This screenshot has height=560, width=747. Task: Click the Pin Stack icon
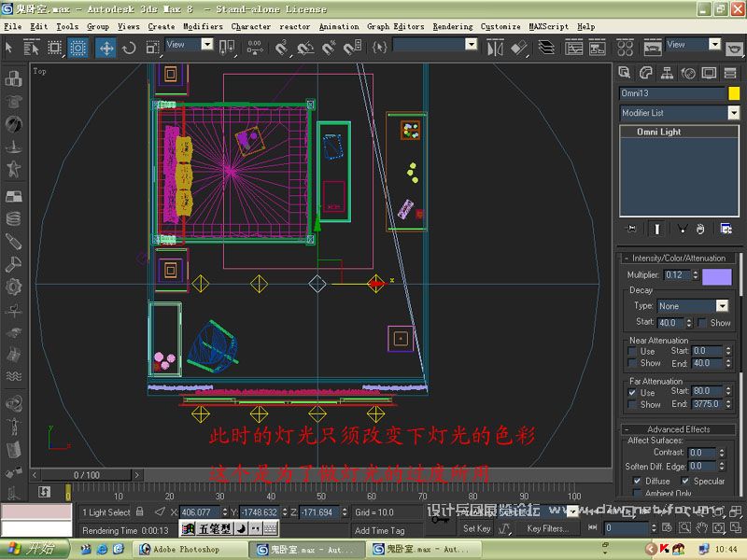[x=631, y=229]
